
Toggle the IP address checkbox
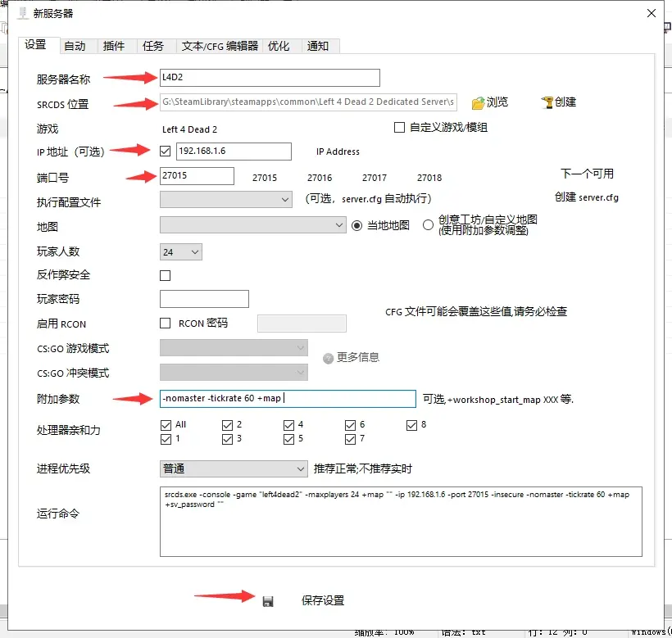[x=166, y=152]
